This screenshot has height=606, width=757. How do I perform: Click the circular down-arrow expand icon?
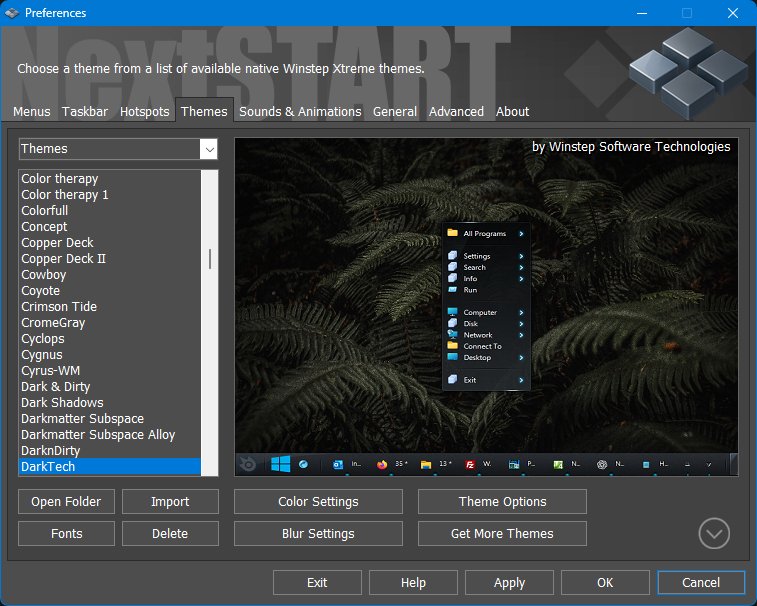(714, 534)
